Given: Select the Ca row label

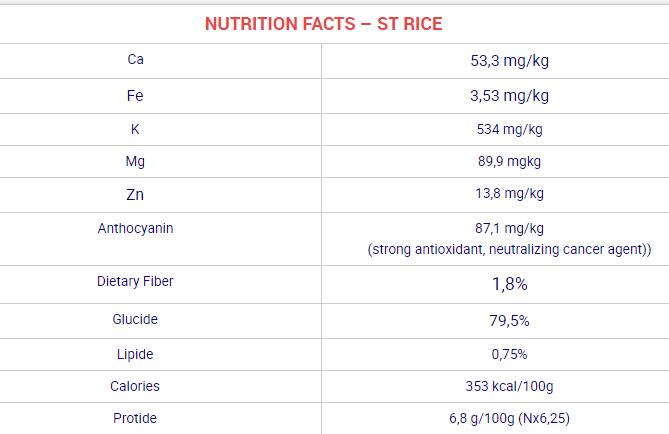Looking at the screenshot, I should pyautogui.click(x=135, y=60).
